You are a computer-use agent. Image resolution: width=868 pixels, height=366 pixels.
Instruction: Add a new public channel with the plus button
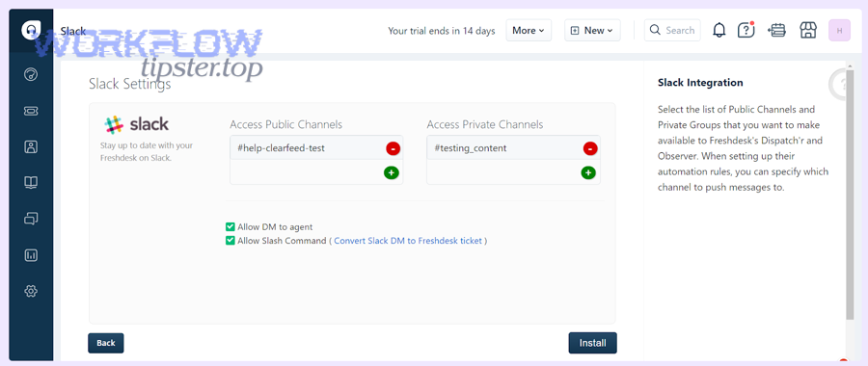coord(392,173)
